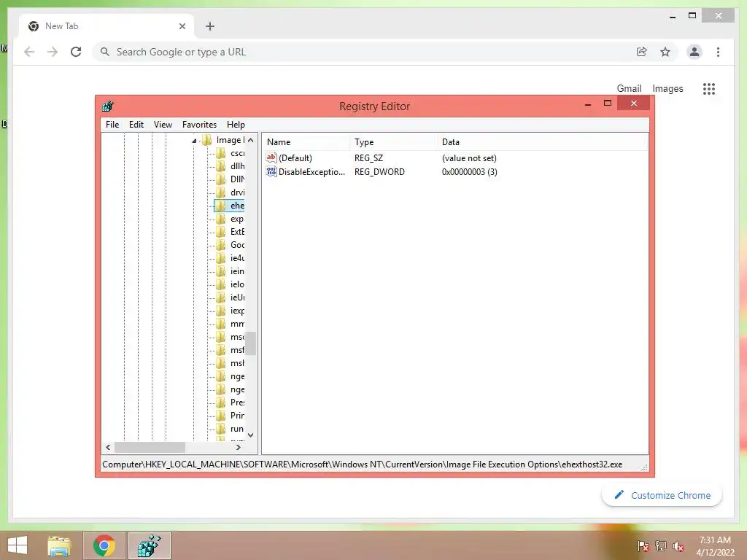Sort values by the Type column header

coord(393,142)
